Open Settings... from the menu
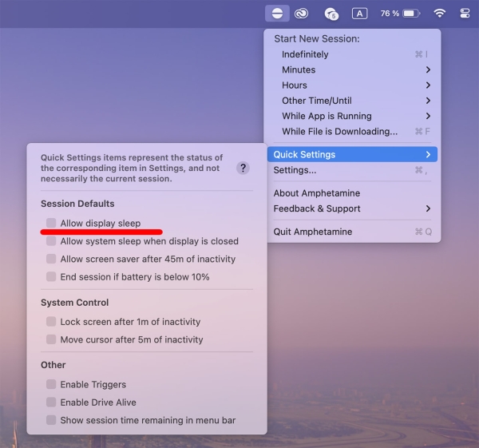 click(x=352, y=170)
